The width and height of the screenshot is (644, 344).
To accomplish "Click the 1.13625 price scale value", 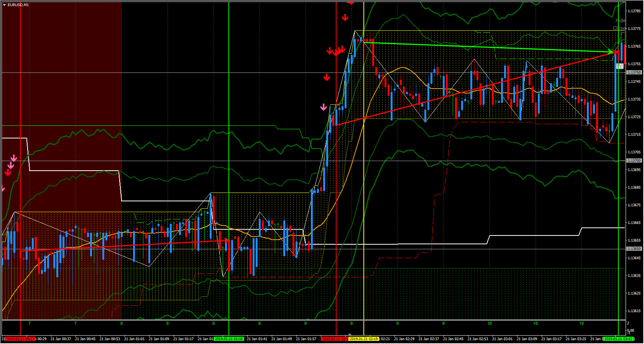I will click(x=634, y=293).
